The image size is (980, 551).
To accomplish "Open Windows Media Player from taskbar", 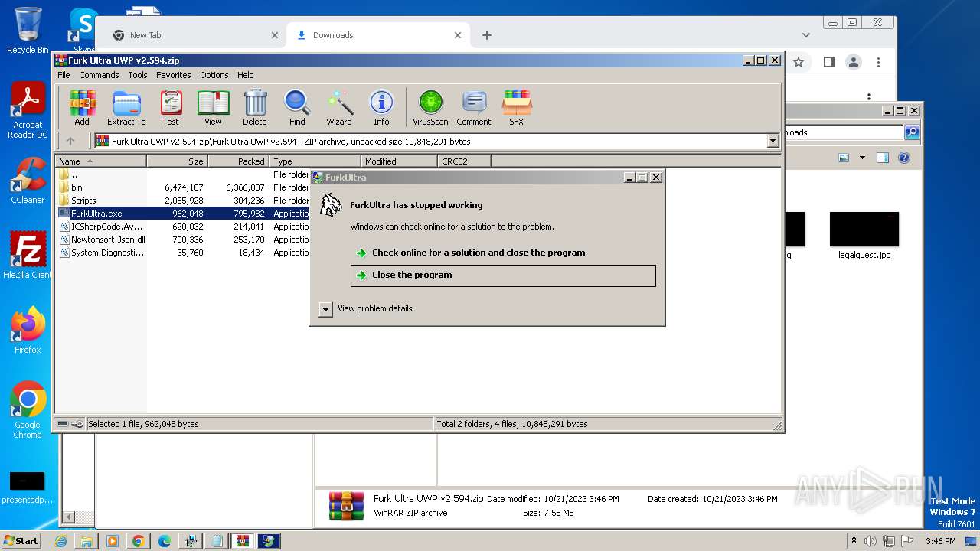I will (113, 541).
